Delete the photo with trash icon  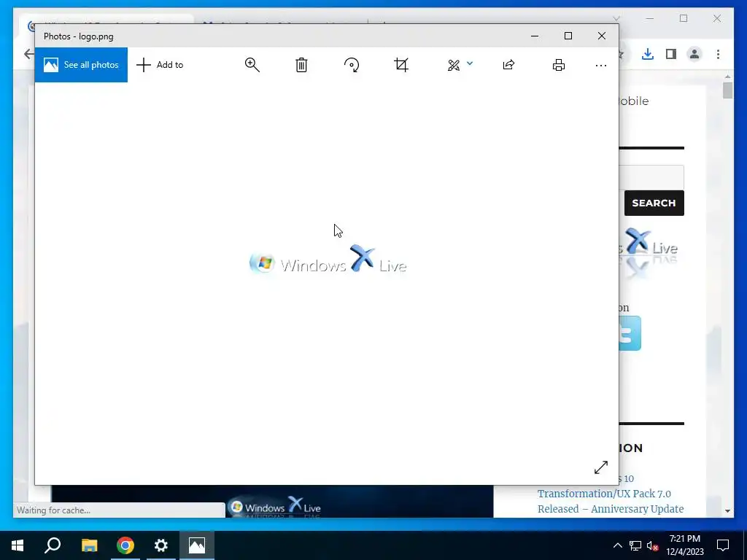point(301,65)
